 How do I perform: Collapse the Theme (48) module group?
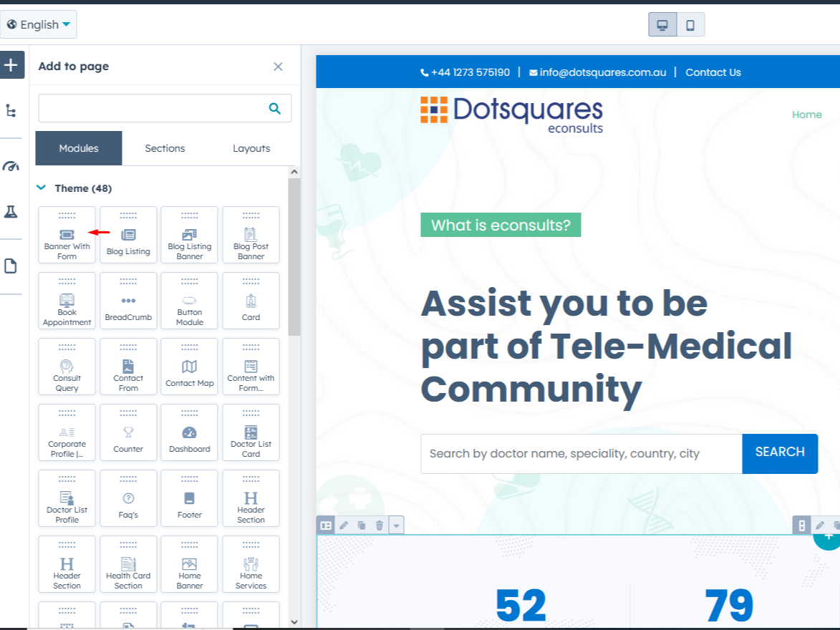[42, 188]
